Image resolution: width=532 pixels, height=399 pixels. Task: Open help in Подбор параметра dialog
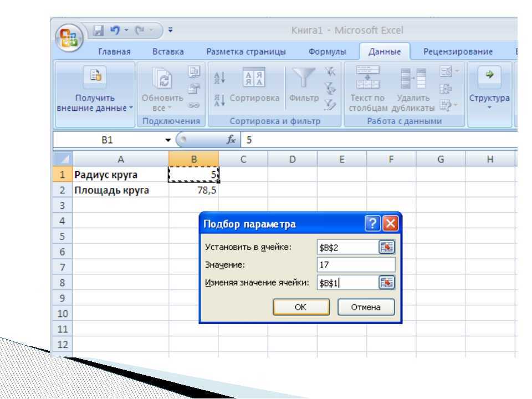click(372, 223)
